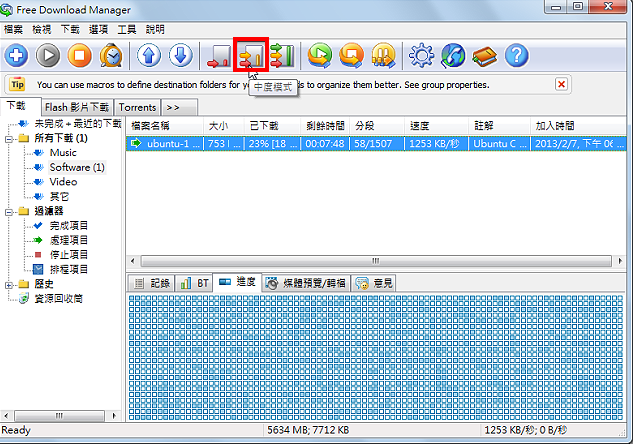The height and width of the screenshot is (445, 634).
Task: Select the Music group
Action: (63, 153)
